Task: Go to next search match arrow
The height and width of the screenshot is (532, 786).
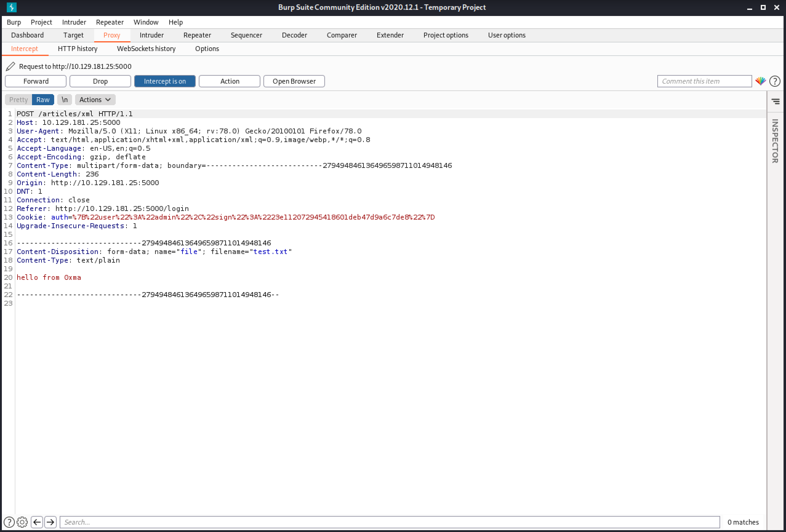Action: coord(50,522)
